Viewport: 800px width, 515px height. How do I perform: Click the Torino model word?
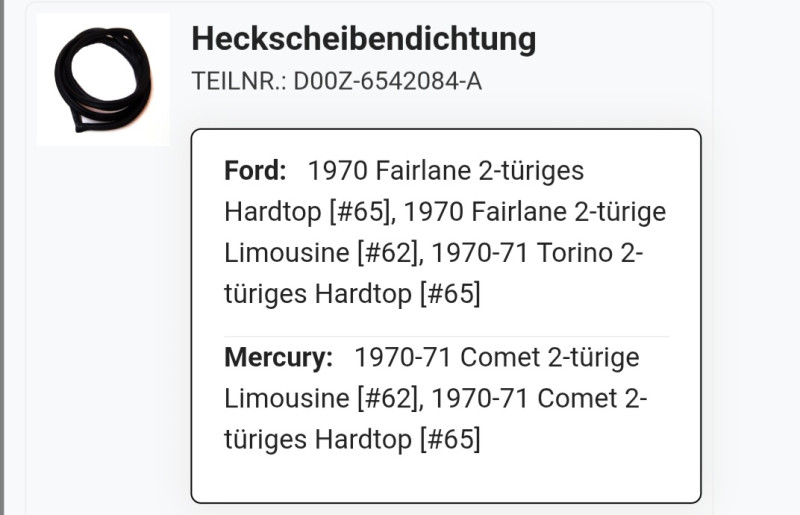point(574,253)
